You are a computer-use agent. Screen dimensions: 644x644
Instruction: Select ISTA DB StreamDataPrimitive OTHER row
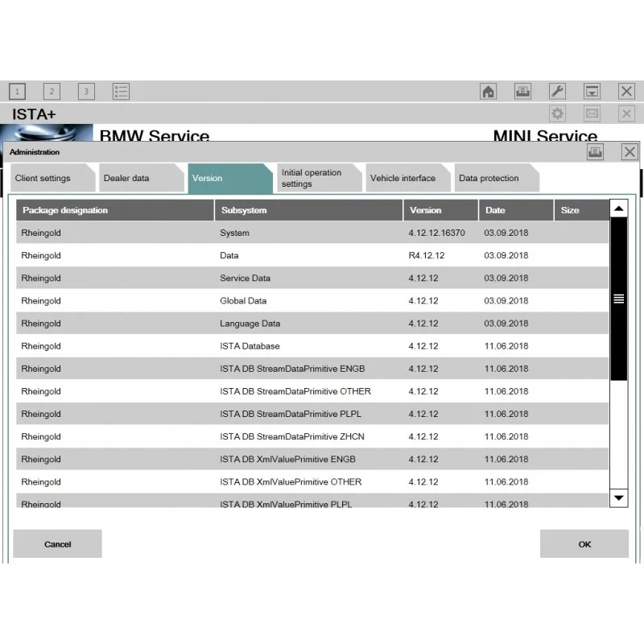tap(312, 391)
